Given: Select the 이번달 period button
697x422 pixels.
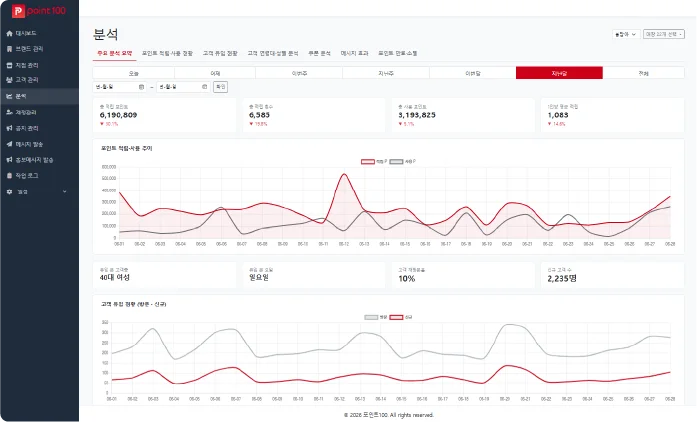Looking at the screenshot, I should click(473, 73).
